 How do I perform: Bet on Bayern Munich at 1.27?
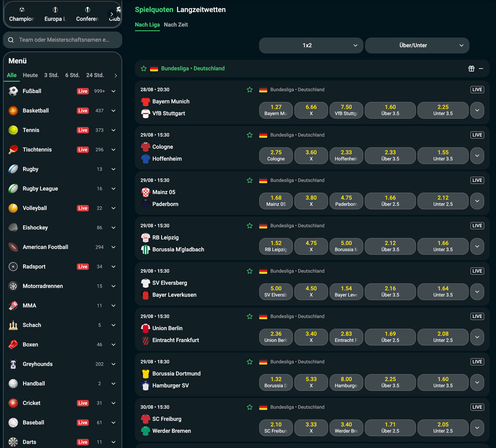276,110
